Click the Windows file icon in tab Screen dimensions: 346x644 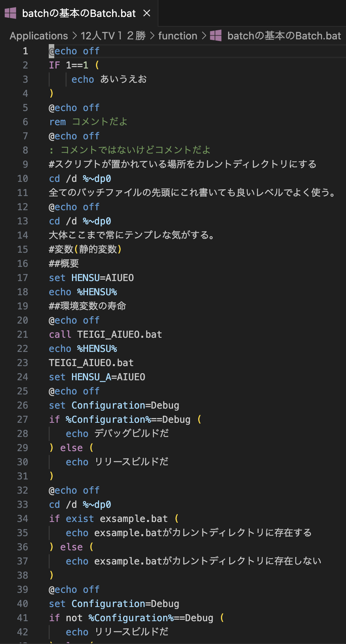click(x=10, y=13)
